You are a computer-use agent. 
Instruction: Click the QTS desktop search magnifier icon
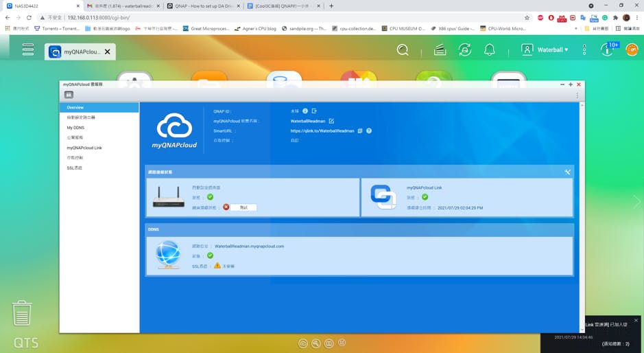403,49
